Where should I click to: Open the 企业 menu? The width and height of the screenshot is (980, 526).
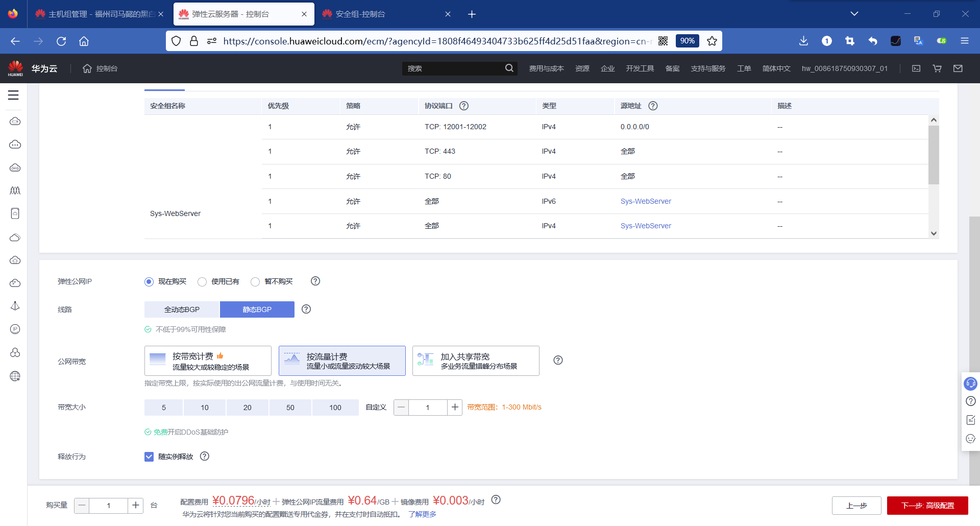(x=607, y=68)
